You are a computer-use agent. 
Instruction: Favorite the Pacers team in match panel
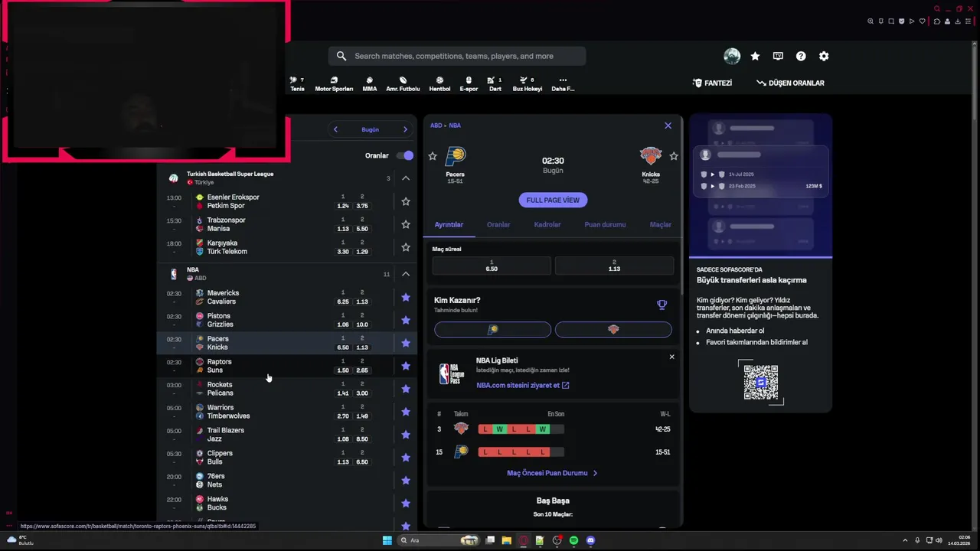(433, 156)
